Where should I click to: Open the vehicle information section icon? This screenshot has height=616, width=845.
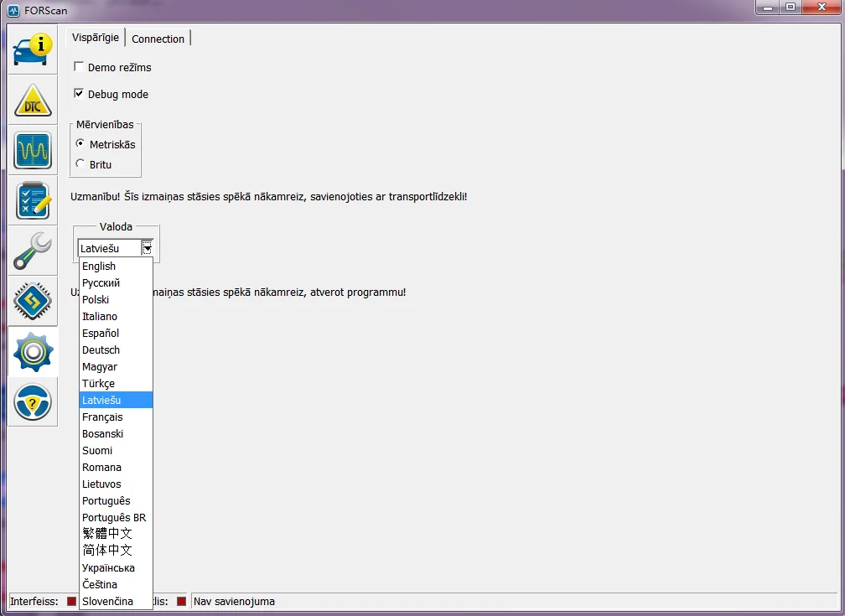click(x=33, y=49)
